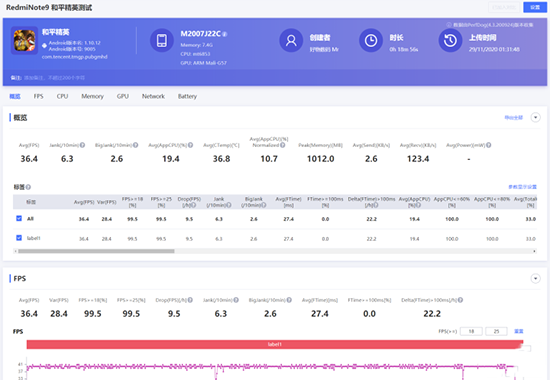Click the overview Avg(Recv) value 123.4

pos(418,159)
